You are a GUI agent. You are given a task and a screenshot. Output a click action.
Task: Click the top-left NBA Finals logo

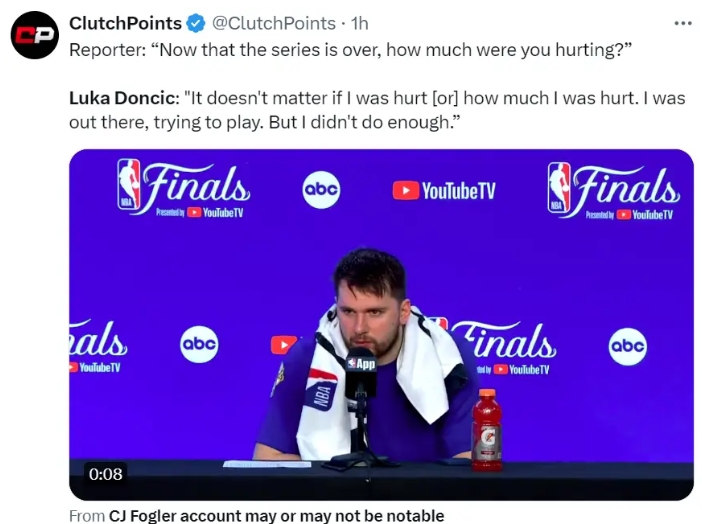pyautogui.click(x=184, y=188)
